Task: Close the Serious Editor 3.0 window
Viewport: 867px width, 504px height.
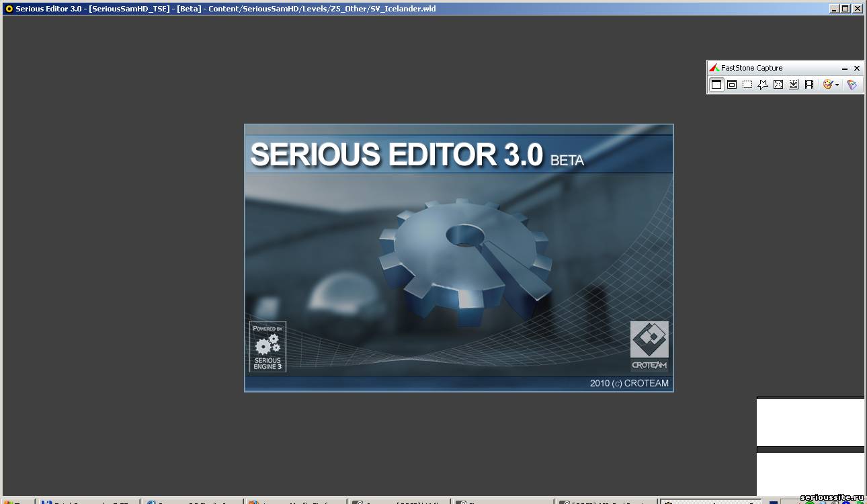Action: [x=857, y=9]
